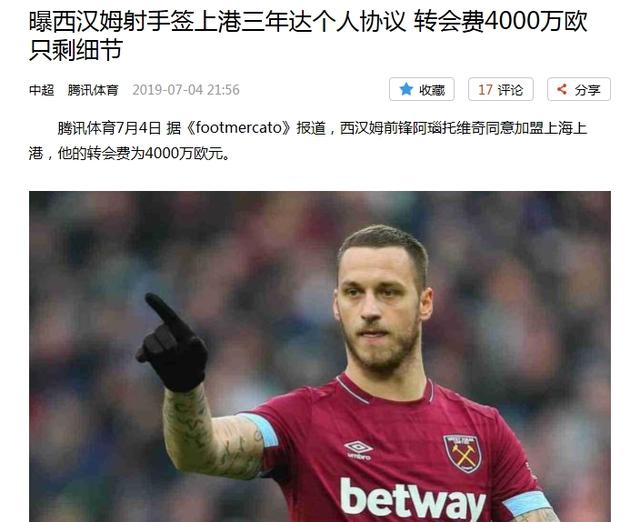Save article with the 收藏 button
Viewport: 640px width, 522px height.
coord(422,89)
